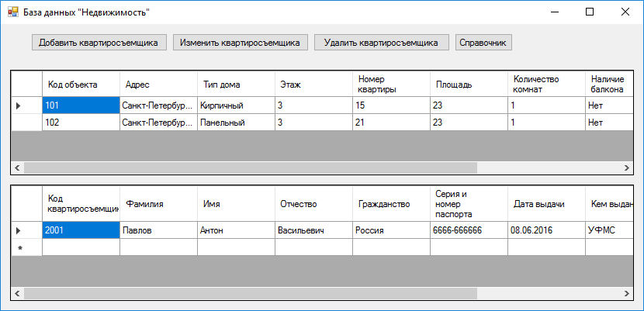The height and width of the screenshot is (311, 644).
Task: Select apartment number 21 cell
Action: click(x=391, y=123)
